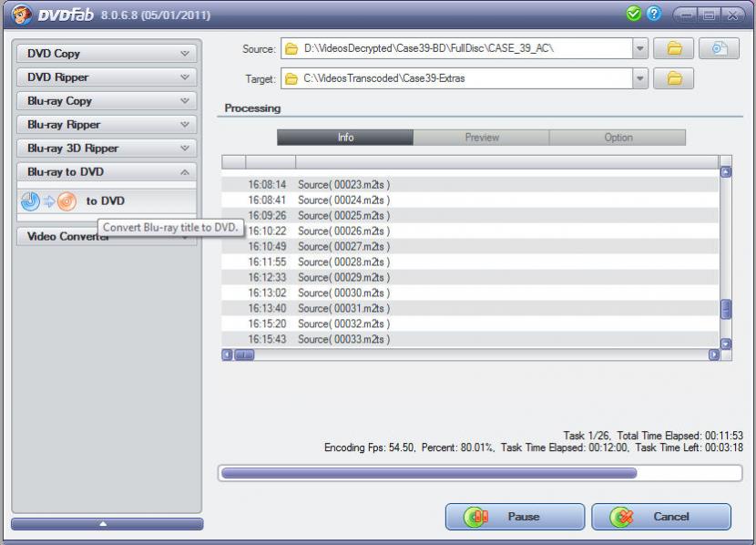Click the folder icon inside Source field
The height and width of the screenshot is (545, 756).
click(291, 48)
